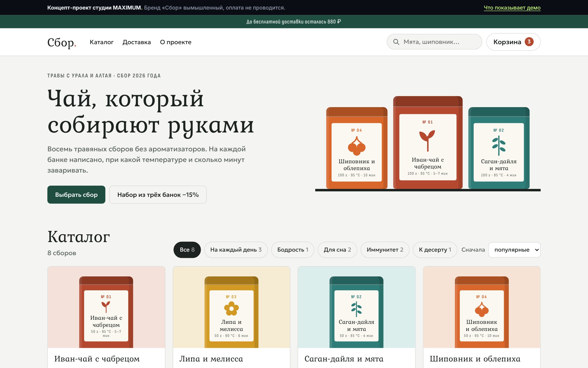Filter by На каждый день 3
This screenshot has width=588, height=368.
tap(236, 250)
